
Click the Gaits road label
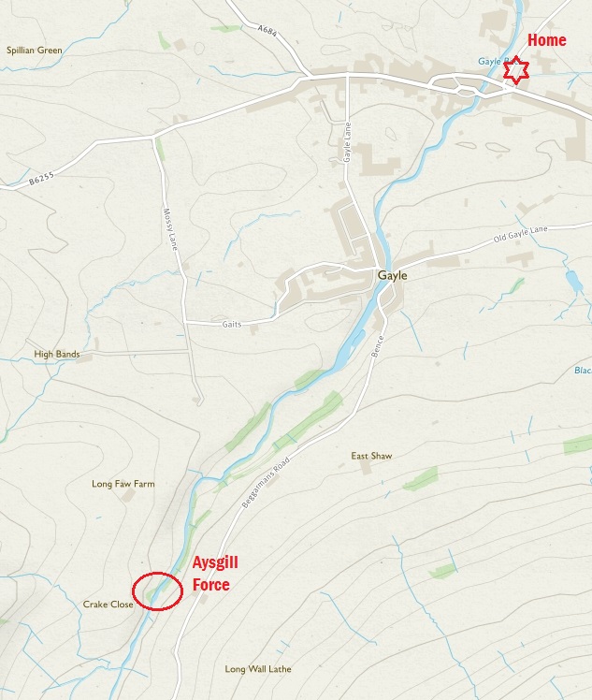point(232,324)
